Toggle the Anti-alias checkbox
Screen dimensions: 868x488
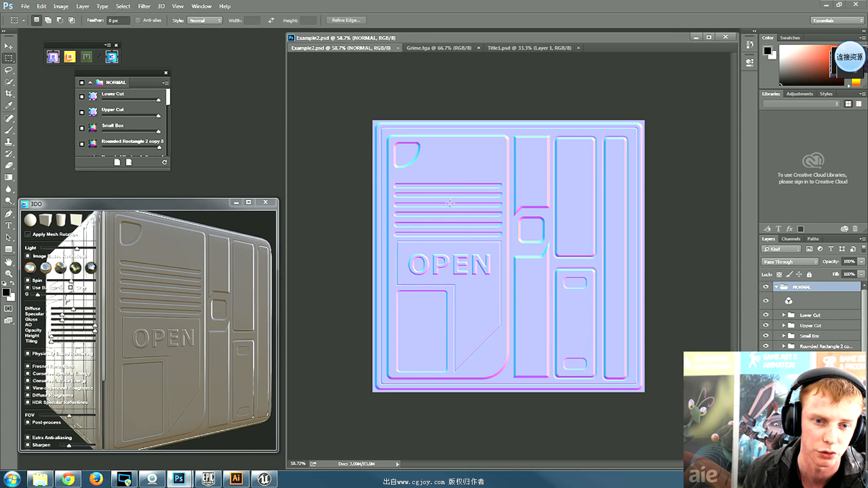[x=138, y=20]
